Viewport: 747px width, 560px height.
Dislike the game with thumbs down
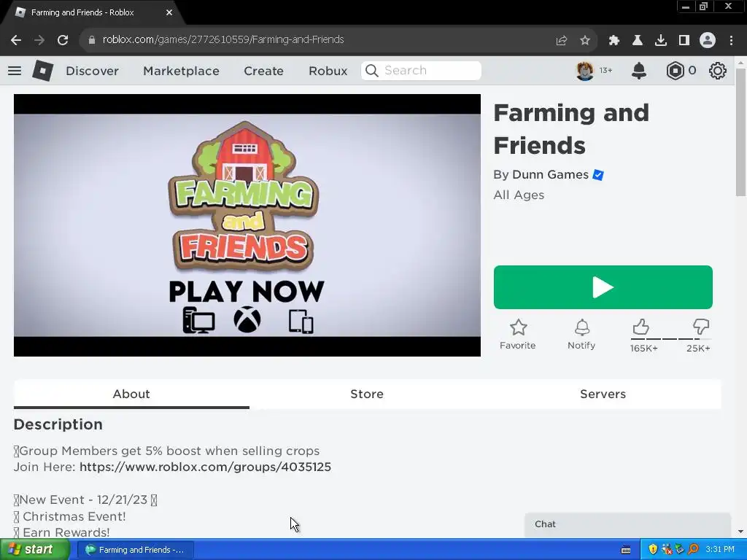701,327
